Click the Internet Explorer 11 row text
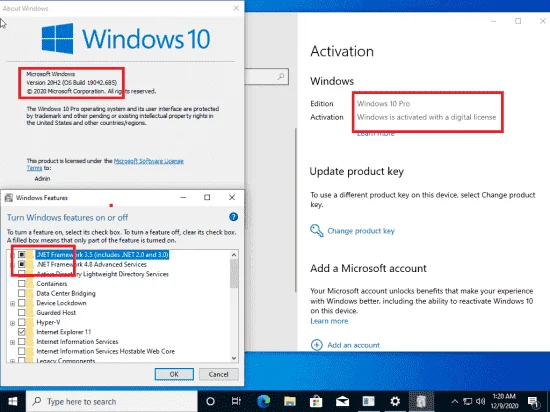Image resolution: width=550 pixels, height=412 pixels. click(x=64, y=332)
